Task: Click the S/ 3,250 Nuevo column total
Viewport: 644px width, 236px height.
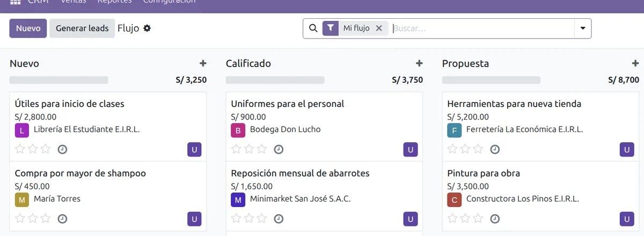Action: coord(191,80)
